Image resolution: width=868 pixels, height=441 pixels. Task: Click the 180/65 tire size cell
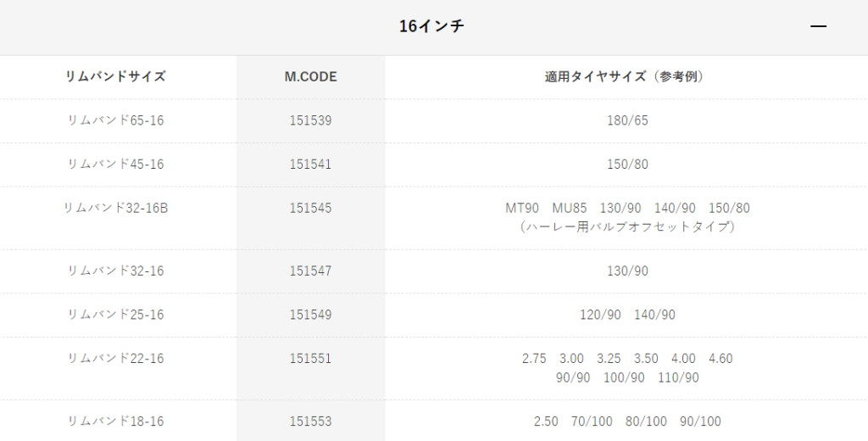coord(627,120)
